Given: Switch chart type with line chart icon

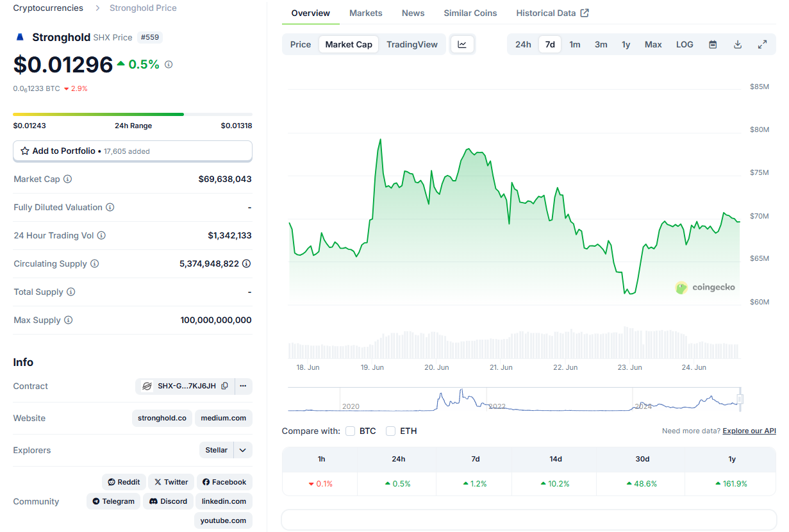Looking at the screenshot, I should tap(462, 44).
